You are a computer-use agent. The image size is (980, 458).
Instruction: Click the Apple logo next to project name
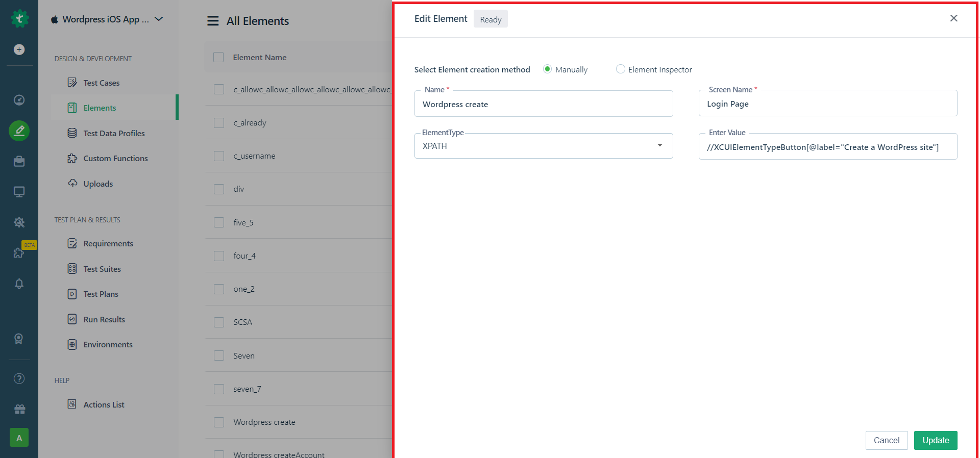(x=55, y=19)
